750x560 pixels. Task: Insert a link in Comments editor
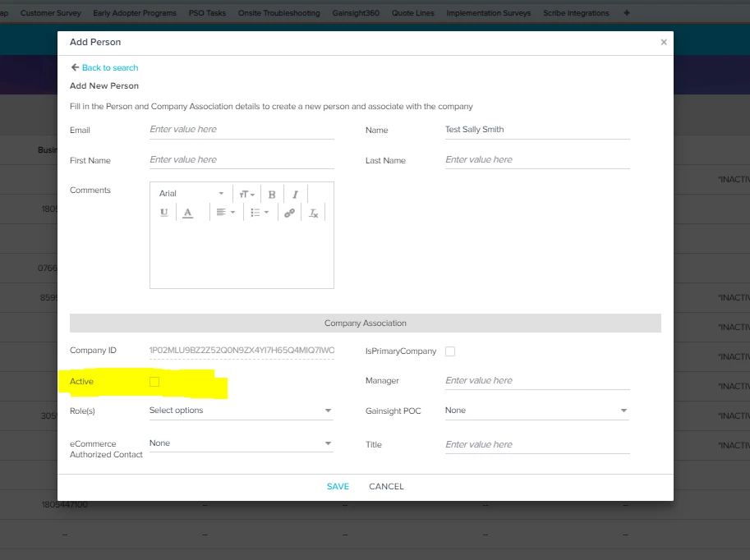(x=289, y=213)
